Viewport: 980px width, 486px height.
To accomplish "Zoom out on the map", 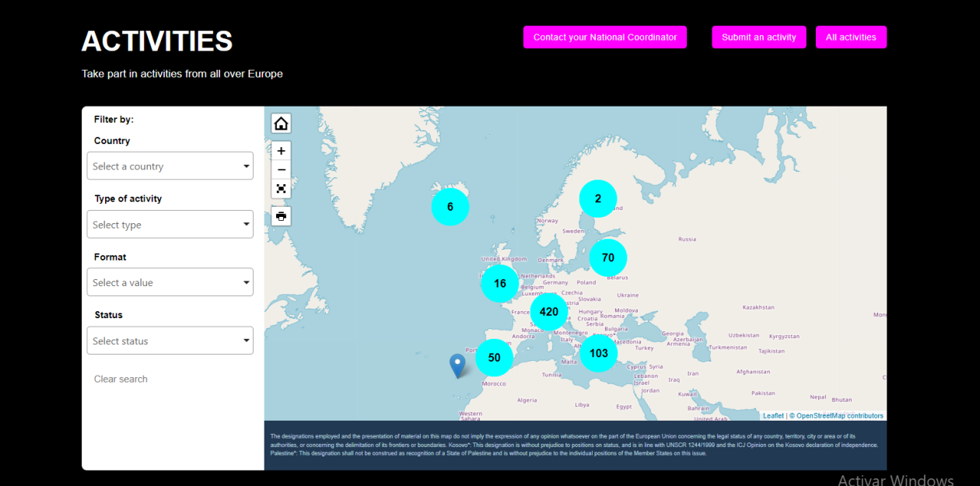I will (x=281, y=170).
